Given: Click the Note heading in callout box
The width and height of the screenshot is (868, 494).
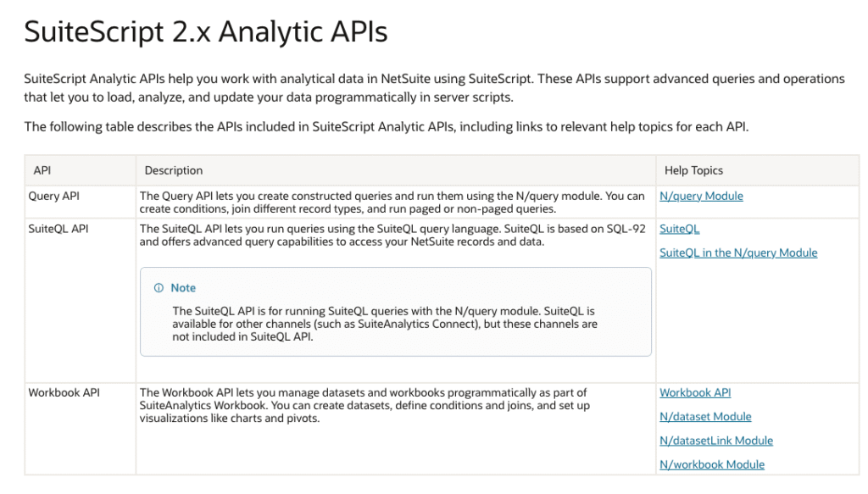Looking at the screenshot, I should (183, 287).
